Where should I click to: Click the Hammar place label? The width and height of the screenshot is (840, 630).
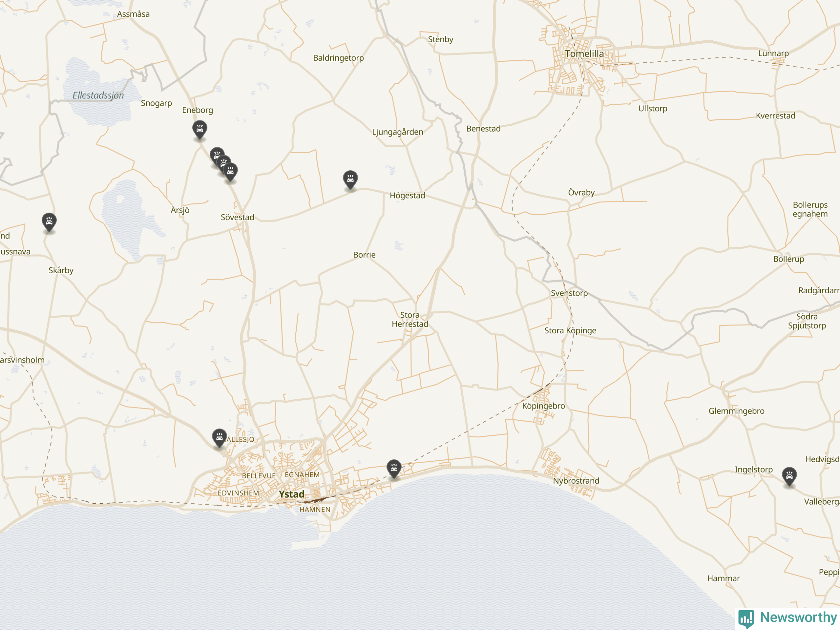(723, 578)
